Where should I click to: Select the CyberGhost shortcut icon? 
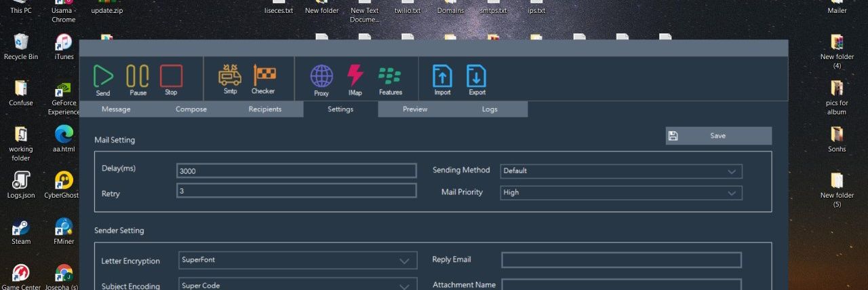64,180
